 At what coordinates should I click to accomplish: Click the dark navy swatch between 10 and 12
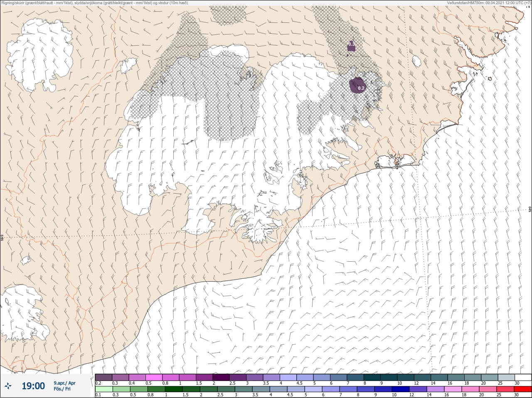click(x=401, y=389)
